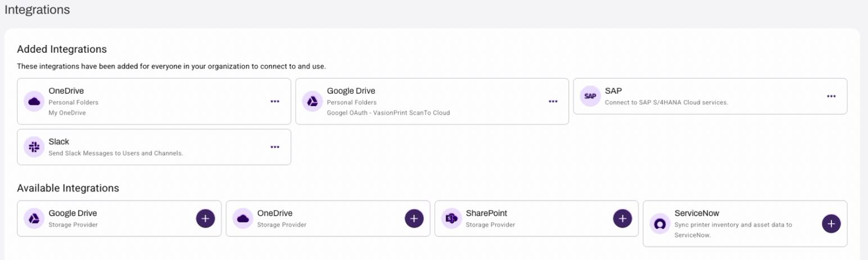Click the SAP card title
This screenshot has width=868, height=260.
tap(613, 91)
